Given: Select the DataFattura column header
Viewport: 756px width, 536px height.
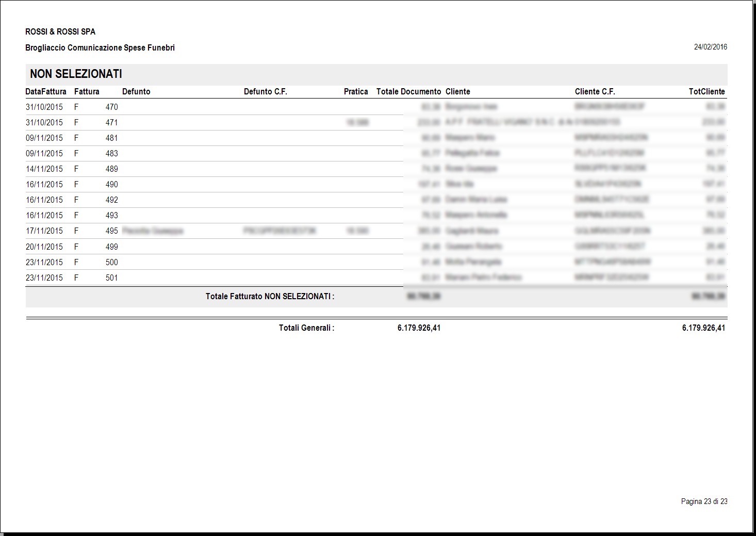Looking at the screenshot, I should pos(46,91).
